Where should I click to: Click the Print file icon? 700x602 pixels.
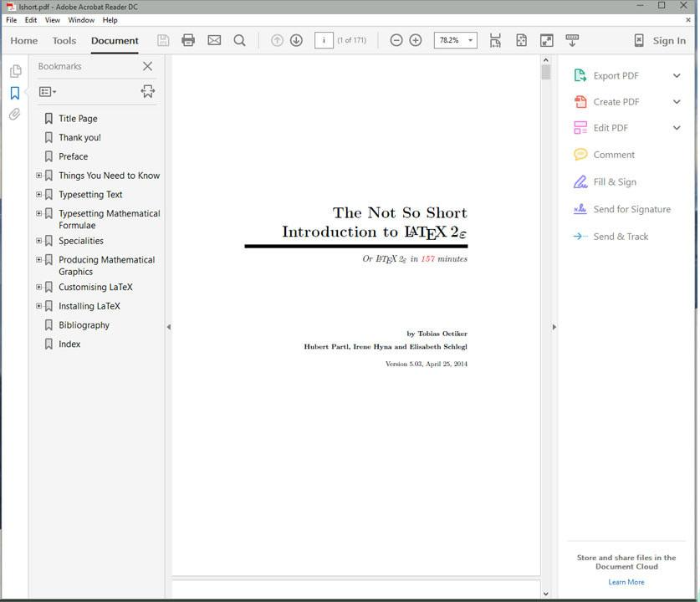click(x=188, y=40)
